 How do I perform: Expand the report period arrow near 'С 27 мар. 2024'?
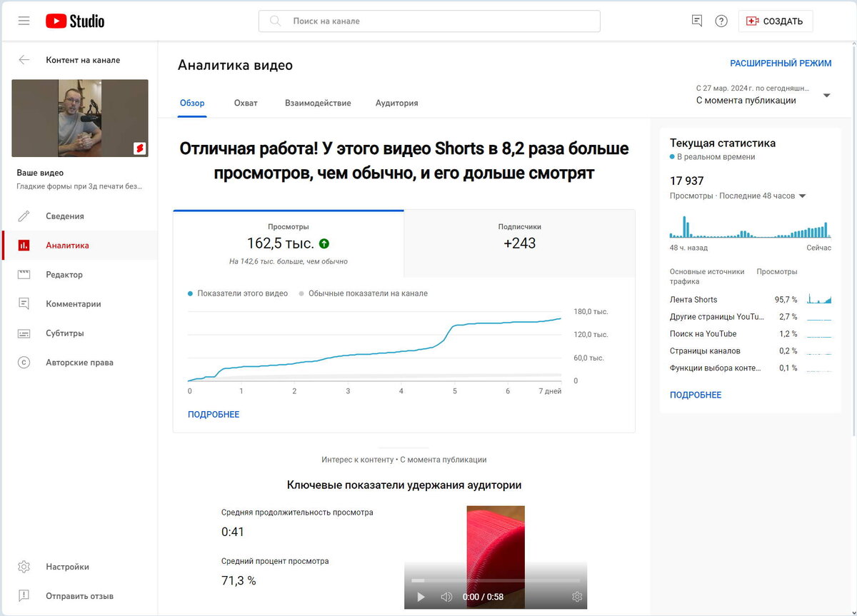tap(826, 94)
